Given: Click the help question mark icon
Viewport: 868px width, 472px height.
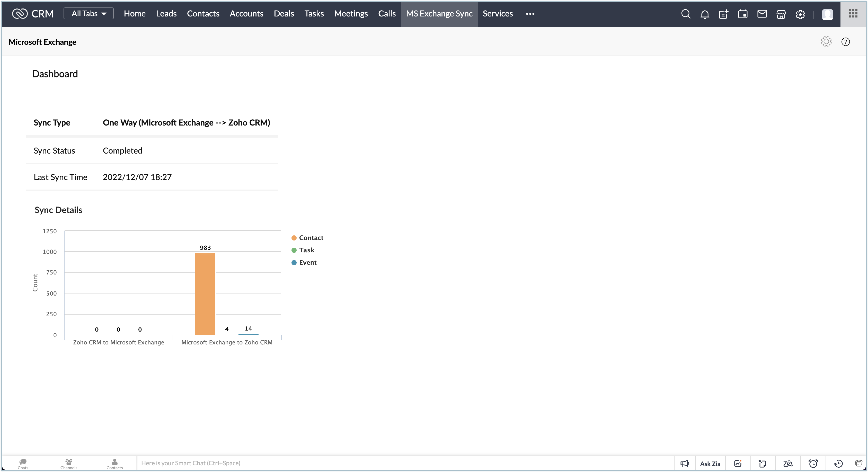Looking at the screenshot, I should (845, 42).
